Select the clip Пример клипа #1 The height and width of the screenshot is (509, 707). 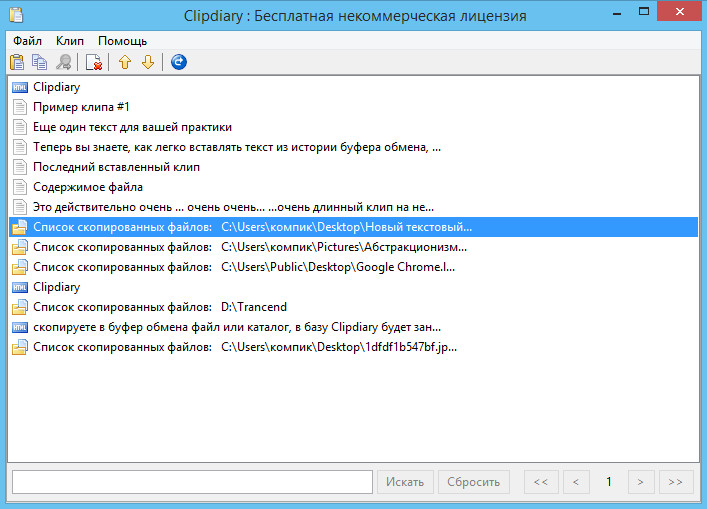pyautogui.click(x=354, y=107)
